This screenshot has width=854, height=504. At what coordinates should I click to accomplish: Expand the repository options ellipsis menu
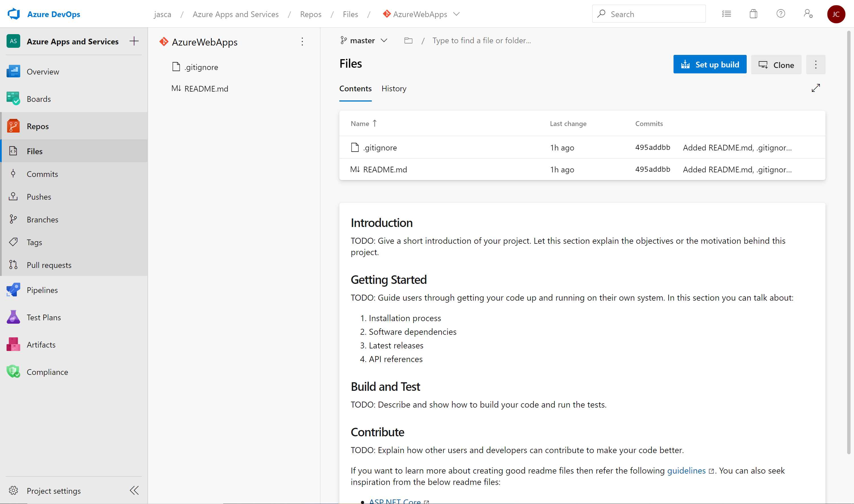coord(302,42)
